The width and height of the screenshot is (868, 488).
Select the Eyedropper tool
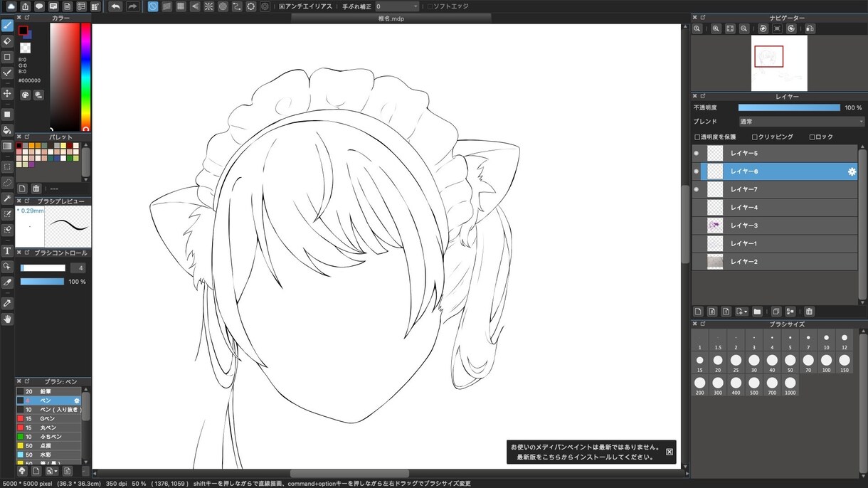[x=7, y=303]
